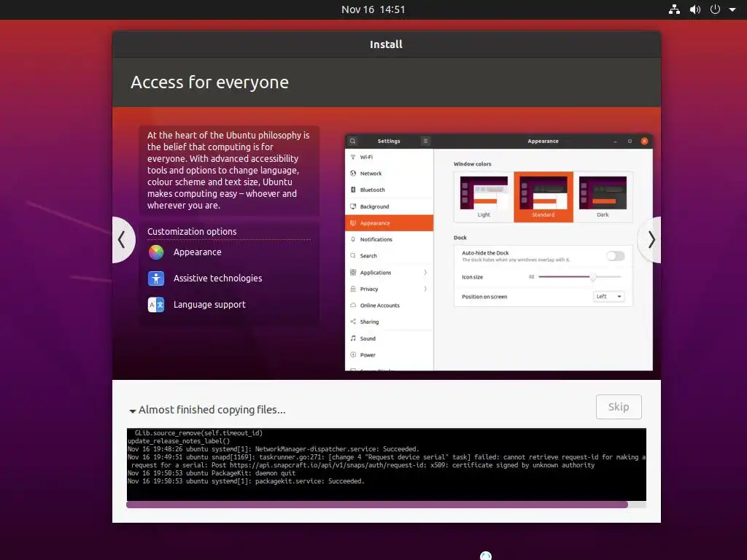The height and width of the screenshot is (560, 747).
Task: Open the clock showing Nov 16 14:51
Action: click(373, 9)
